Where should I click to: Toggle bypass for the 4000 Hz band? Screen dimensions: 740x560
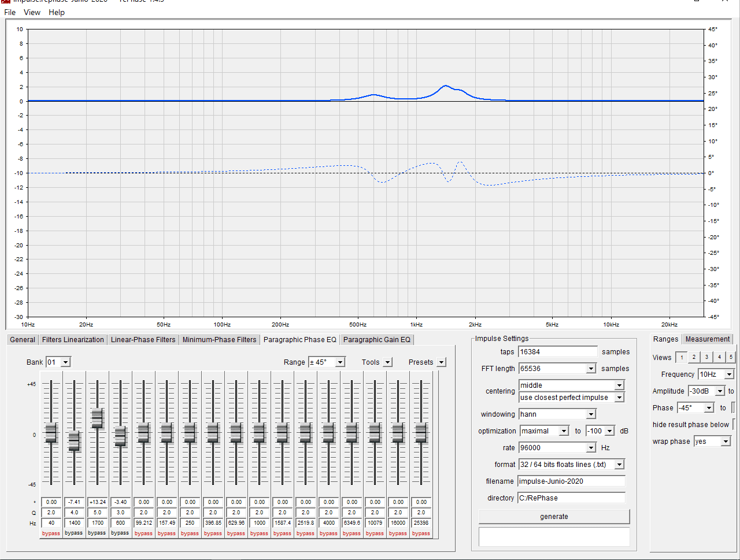[328, 533]
